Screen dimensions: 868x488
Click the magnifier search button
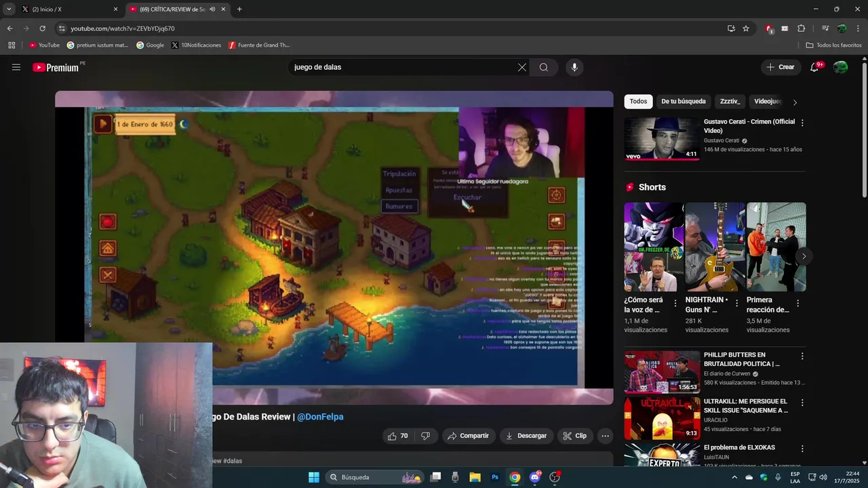(544, 67)
